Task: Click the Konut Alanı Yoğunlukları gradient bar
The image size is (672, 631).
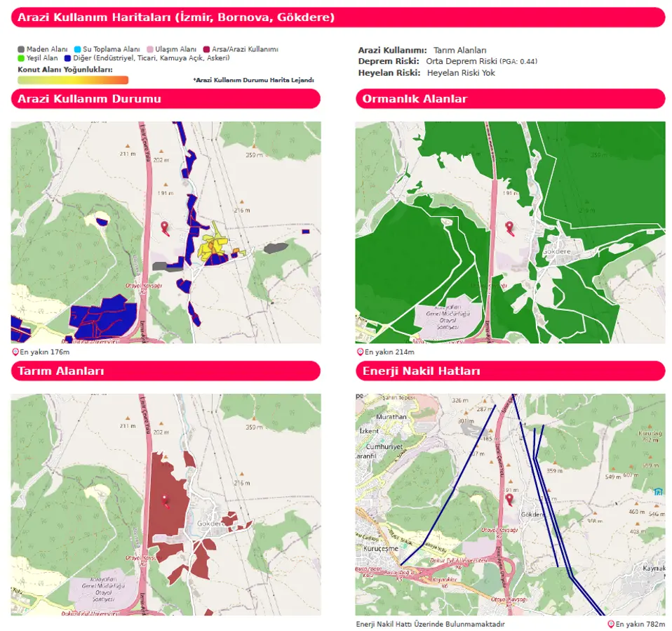Action: coord(73,79)
